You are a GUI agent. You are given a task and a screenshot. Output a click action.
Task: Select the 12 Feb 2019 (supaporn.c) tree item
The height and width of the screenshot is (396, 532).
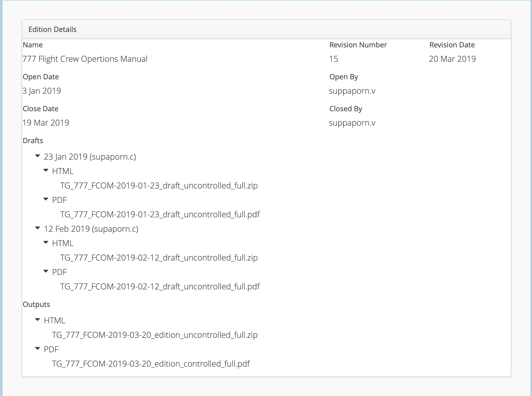pos(91,229)
